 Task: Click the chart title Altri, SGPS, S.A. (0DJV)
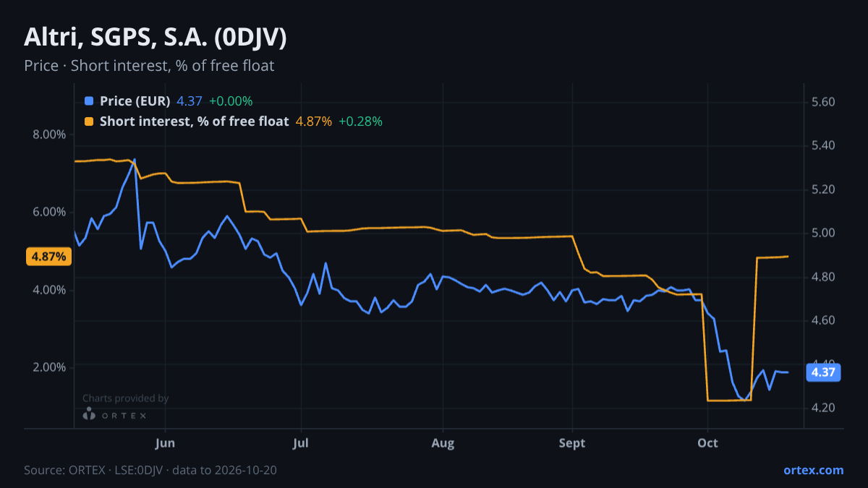(156, 38)
